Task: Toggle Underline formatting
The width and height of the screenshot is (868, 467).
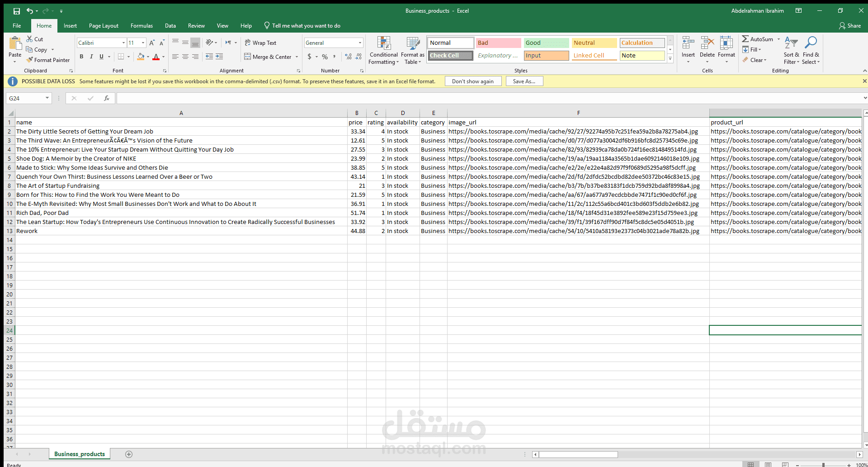Action: tap(101, 57)
